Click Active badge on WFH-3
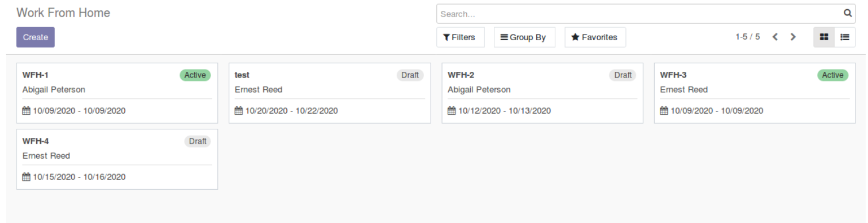 [833, 75]
